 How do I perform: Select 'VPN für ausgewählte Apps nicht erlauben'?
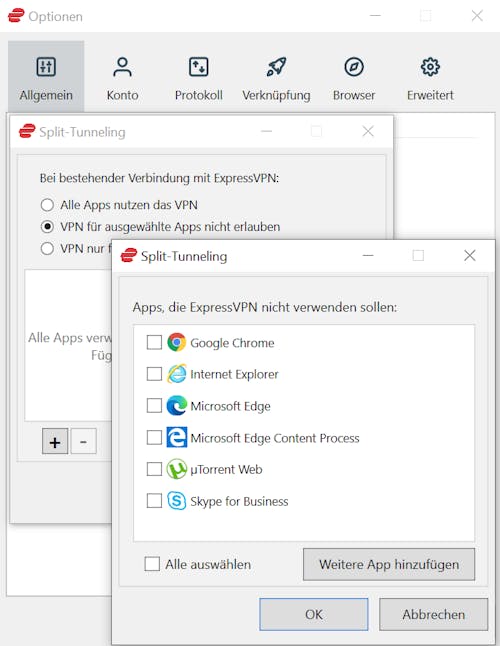click(x=47, y=227)
